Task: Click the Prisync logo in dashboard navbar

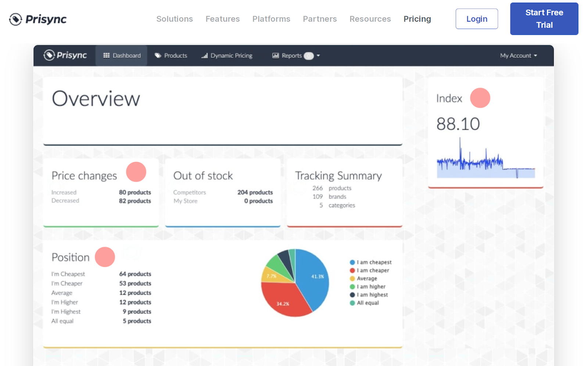Action: coord(65,55)
